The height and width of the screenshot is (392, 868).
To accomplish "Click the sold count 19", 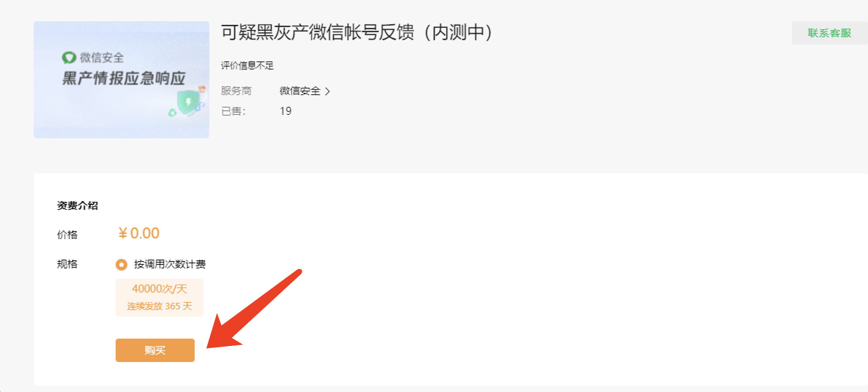I will click(x=285, y=111).
